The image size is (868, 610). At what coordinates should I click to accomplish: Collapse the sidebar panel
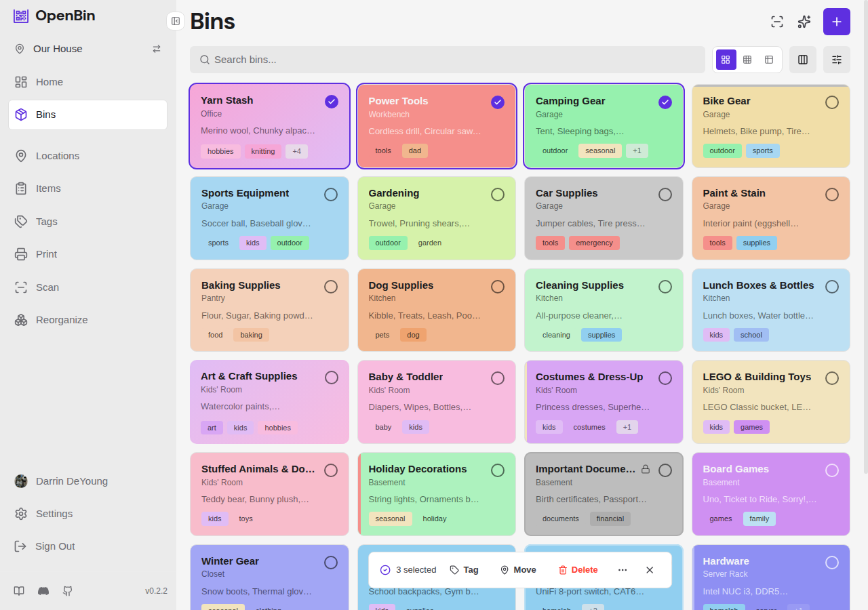(x=176, y=21)
